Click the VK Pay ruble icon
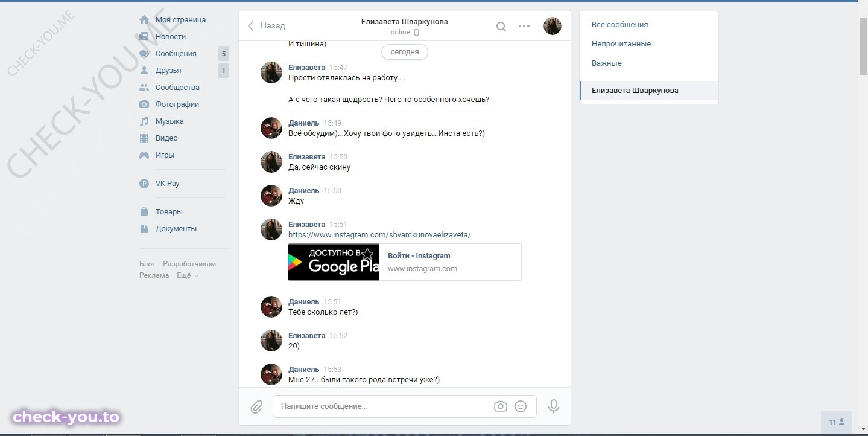Image resolution: width=868 pixels, height=436 pixels. coord(144,184)
